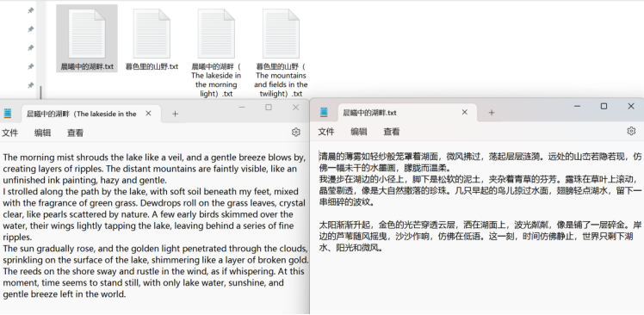Close the right Notepad window
The image size is (644, 315).
(631, 106)
